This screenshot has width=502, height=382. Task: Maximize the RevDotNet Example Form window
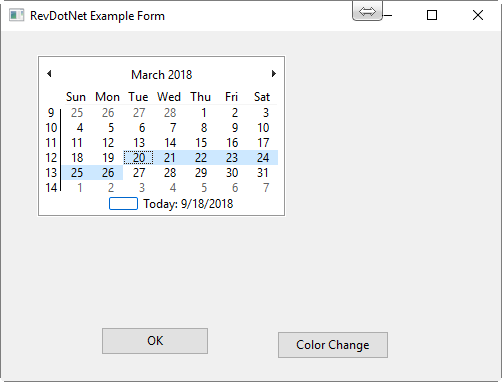[432, 15]
